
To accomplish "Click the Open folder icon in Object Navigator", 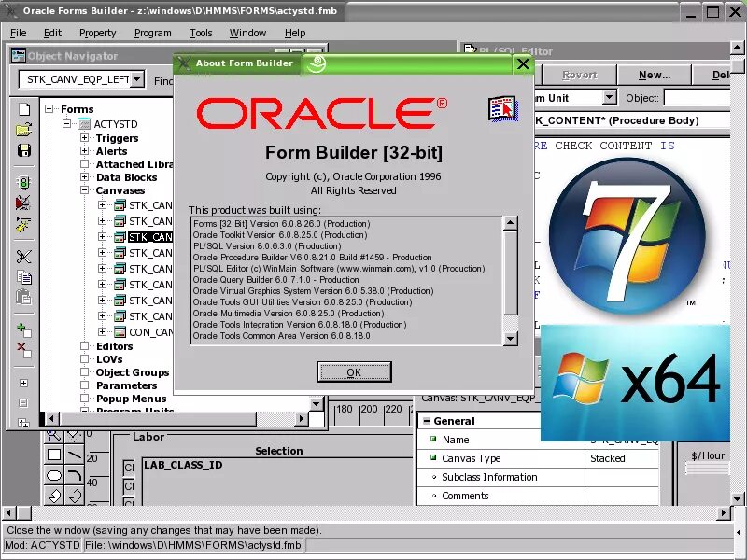I will (x=24, y=130).
